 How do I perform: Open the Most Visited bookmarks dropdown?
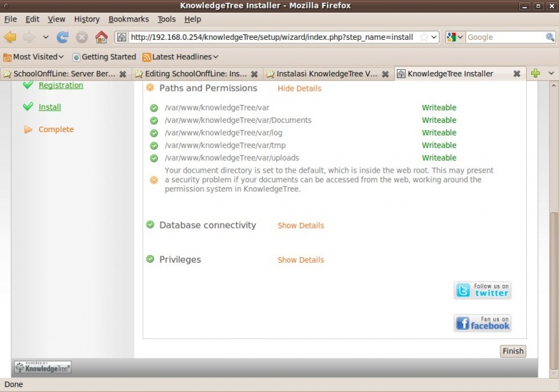pos(34,57)
